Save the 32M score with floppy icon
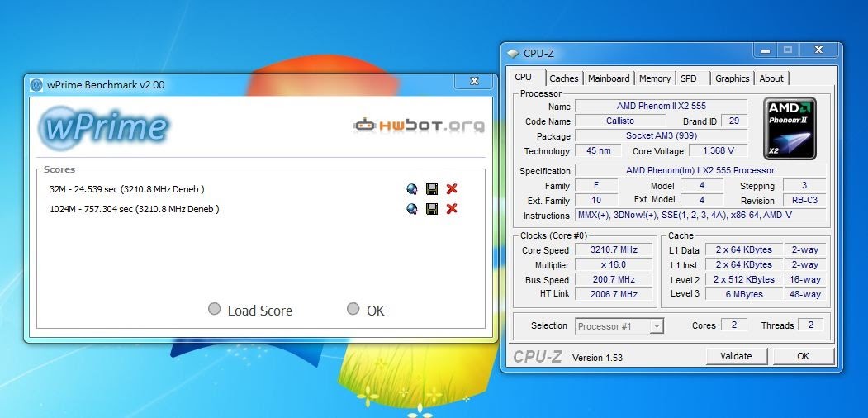The image size is (868, 418). [x=432, y=189]
